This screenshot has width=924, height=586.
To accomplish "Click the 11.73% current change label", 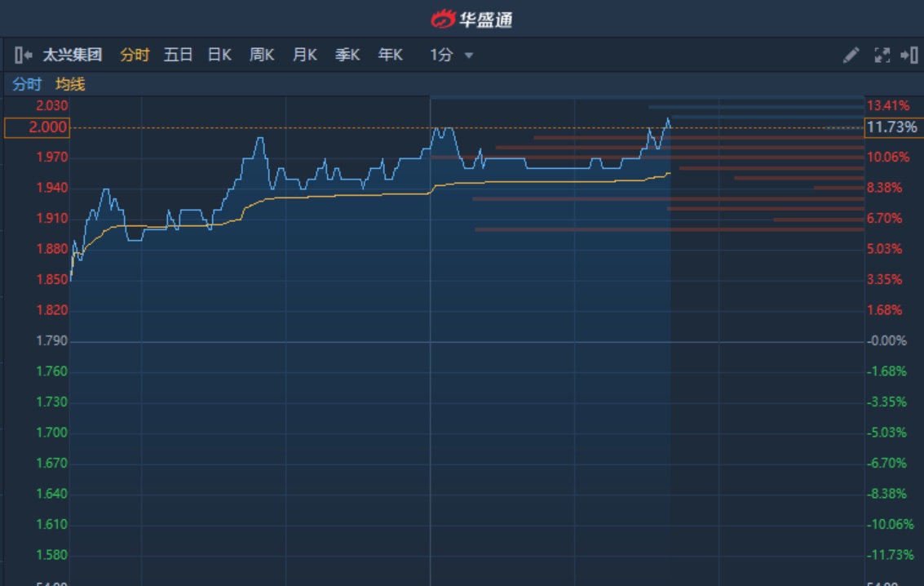I will point(892,127).
